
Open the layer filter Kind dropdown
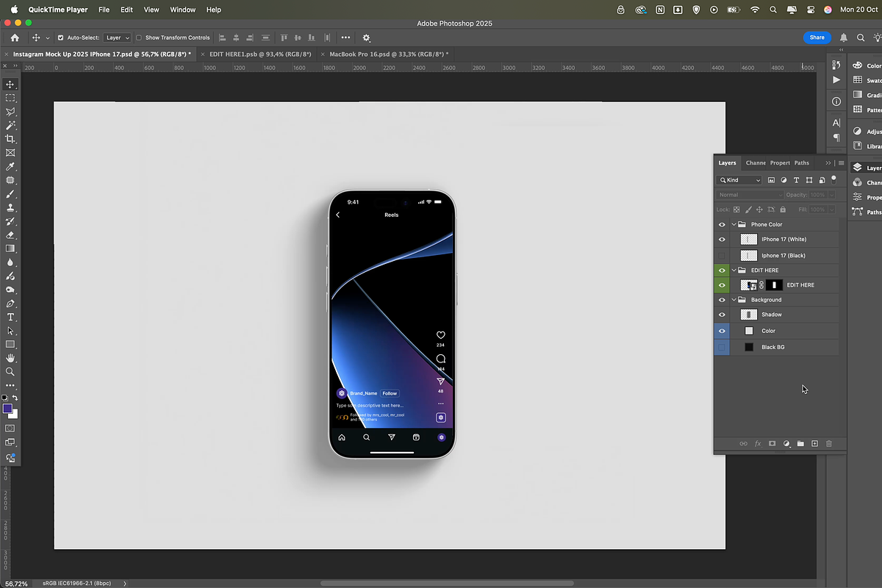point(740,180)
